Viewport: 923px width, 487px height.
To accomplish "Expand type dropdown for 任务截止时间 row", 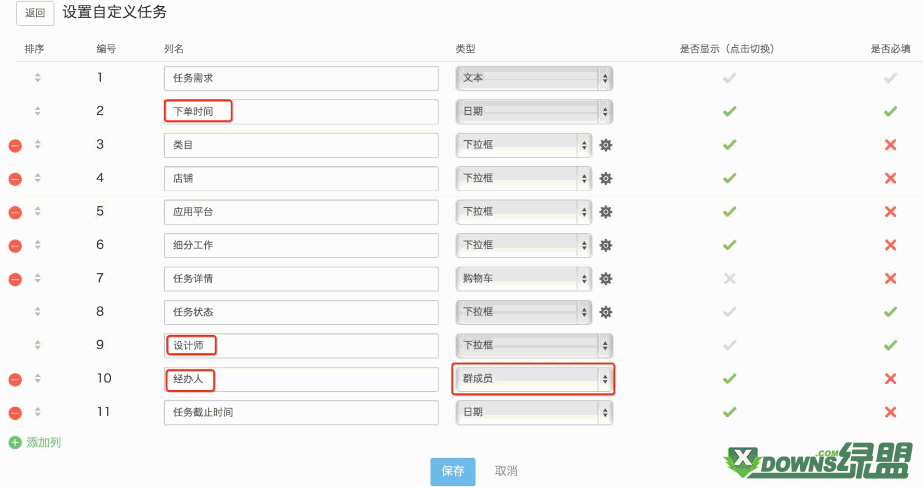I will coord(534,412).
